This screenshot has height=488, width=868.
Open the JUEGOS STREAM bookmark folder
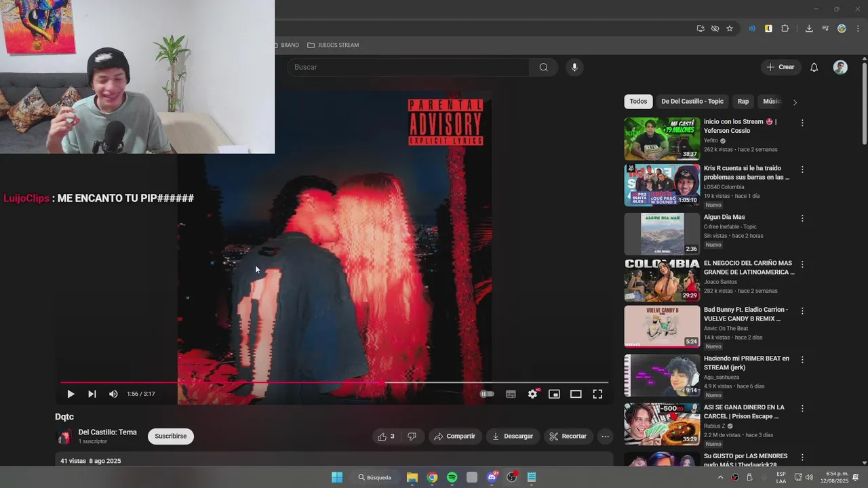333,45
